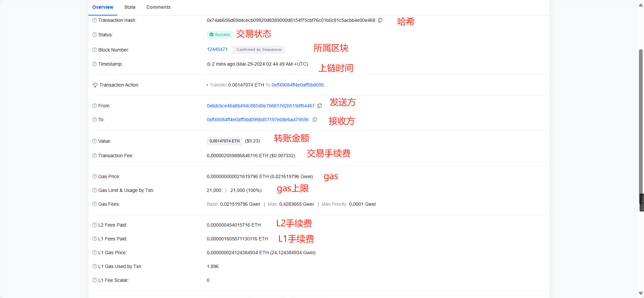Click help icon beside Transaction Hash

94,20
